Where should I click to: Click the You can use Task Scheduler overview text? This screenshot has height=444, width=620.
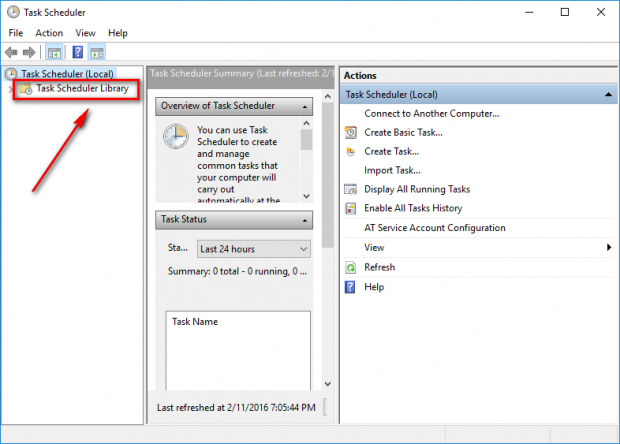coord(238,165)
